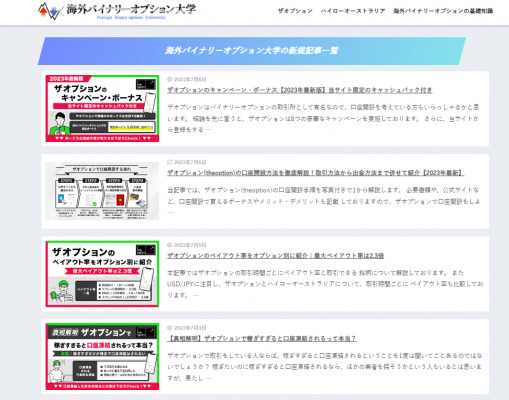
Task: Click the site logo chart icon
Action: (x=51, y=11)
